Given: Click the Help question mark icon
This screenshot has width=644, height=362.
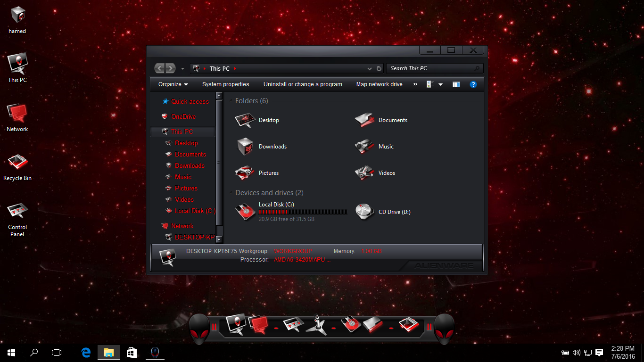Looking at the screenshot, I should [x=473, y=84].
